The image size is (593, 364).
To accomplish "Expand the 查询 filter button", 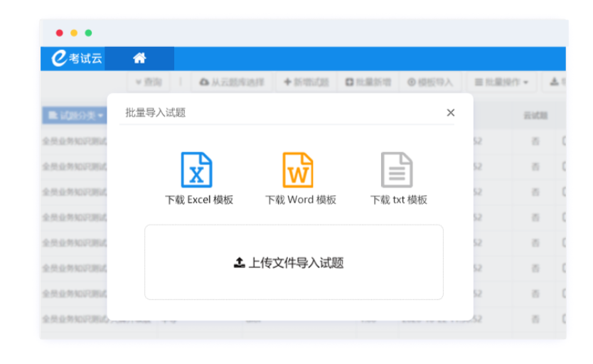I will tap(149, 82).
